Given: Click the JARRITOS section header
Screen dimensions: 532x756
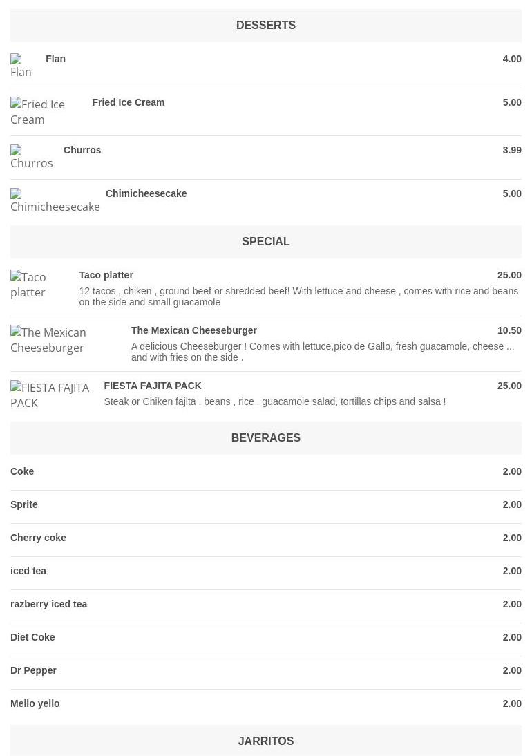Looking at the screenshot, I should [x=266, y=741].
